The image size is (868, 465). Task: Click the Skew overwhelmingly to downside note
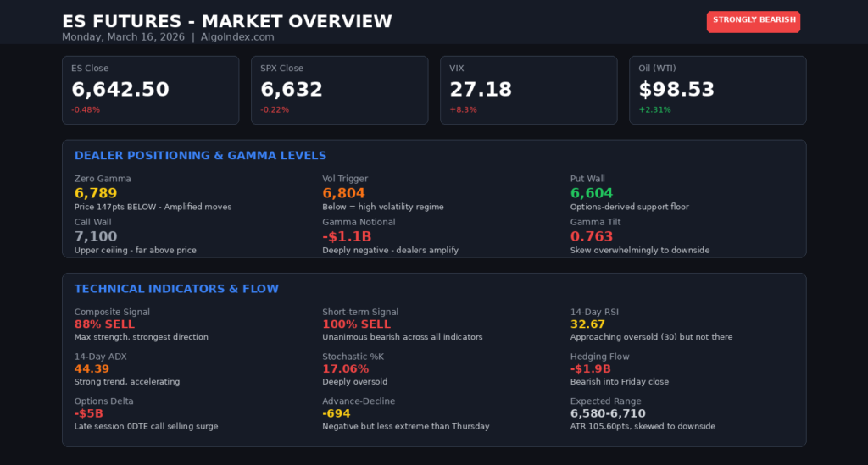(640, 250)
